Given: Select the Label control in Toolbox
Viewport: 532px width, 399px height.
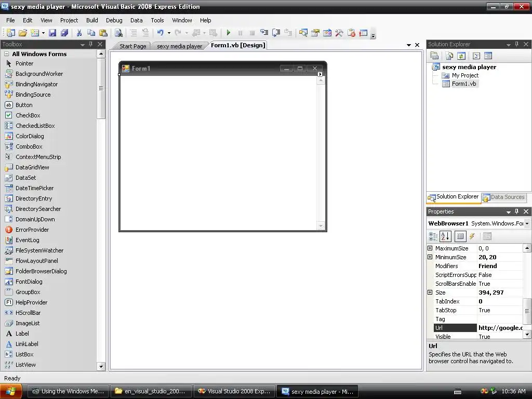Looking at the screenshot, I should [x=22, y=334].
